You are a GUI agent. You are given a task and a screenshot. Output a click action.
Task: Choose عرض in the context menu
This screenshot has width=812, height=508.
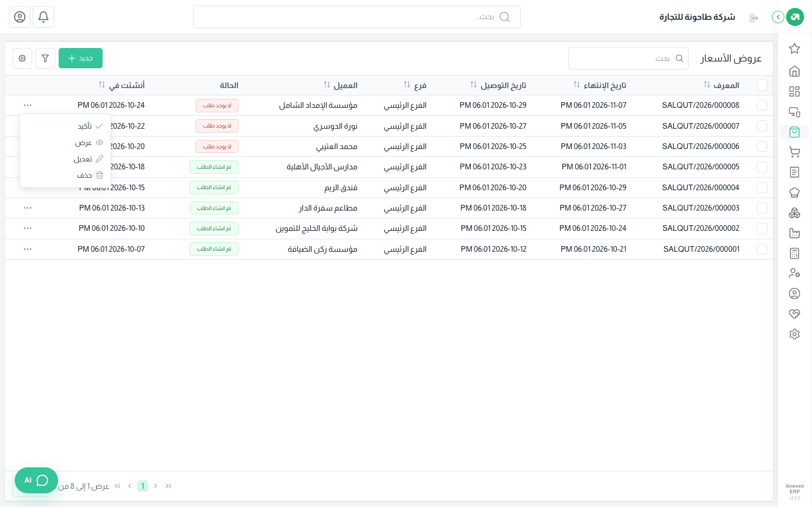[65, 143]
